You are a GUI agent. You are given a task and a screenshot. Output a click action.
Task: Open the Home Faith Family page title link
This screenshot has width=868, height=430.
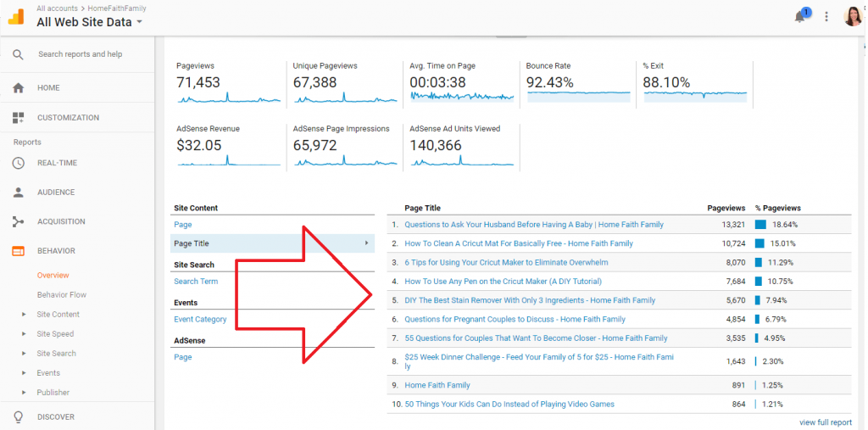[x=437, y=385]
